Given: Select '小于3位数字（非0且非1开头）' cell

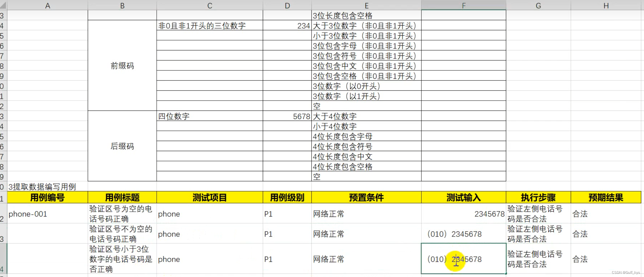Looking at the screenshot, I should pyautogui.click(x=366, y=35).
